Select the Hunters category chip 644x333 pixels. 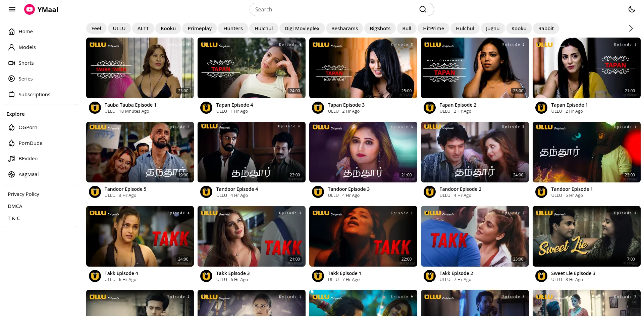233,29
